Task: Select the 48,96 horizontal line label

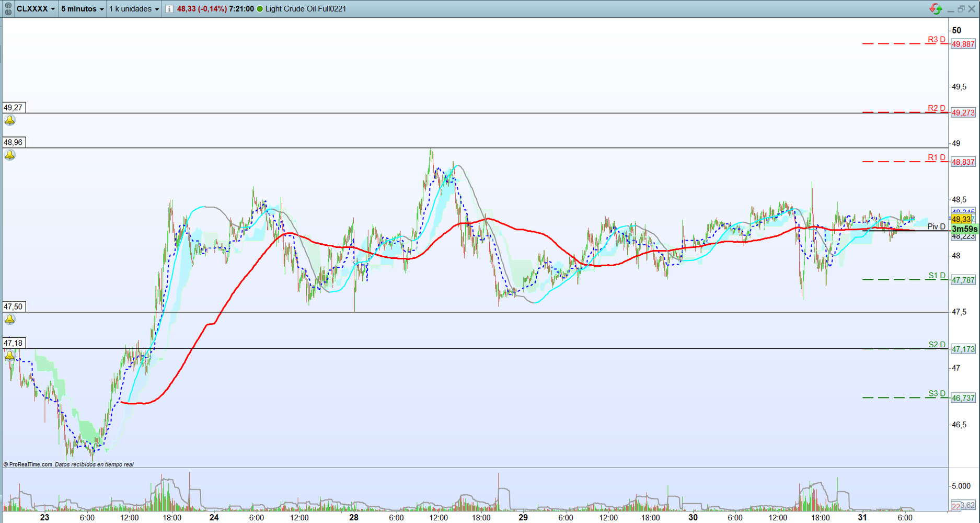Action: (14, 142)
